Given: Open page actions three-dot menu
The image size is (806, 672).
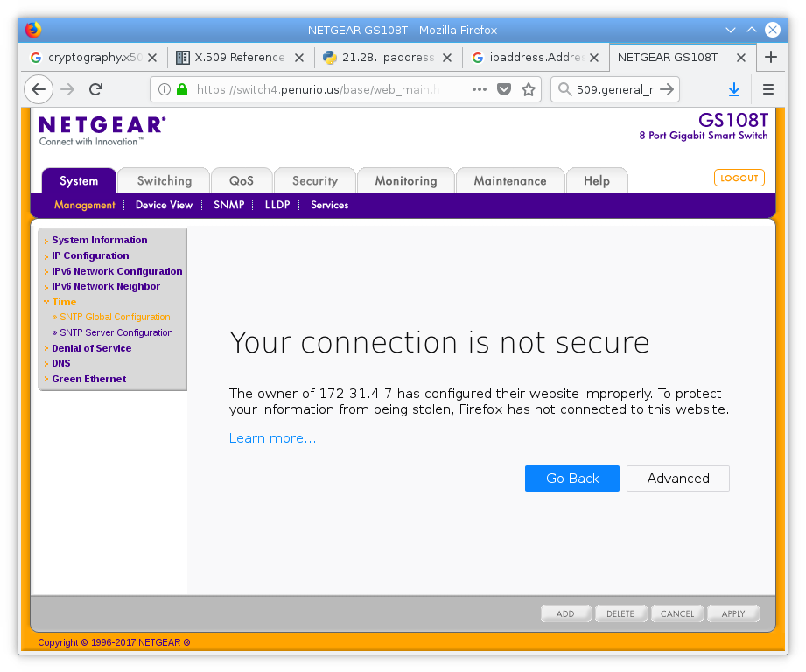Looking at the screenshot, I should pos(479,89).
